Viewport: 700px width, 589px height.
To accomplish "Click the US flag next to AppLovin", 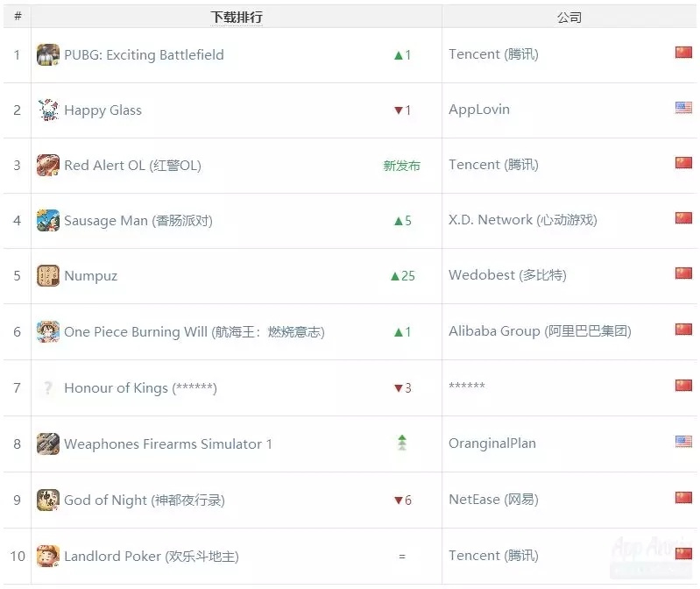I will 683,108.
